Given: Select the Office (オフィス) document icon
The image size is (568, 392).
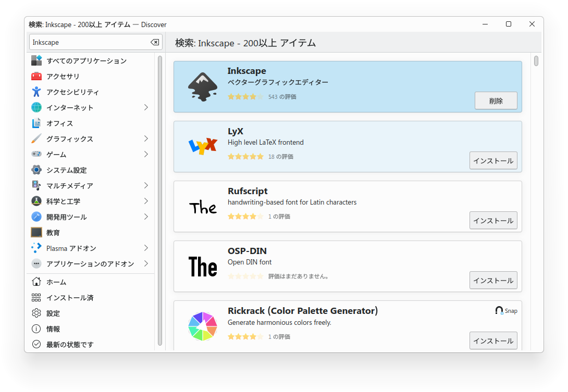Looking at the screenshot, I should (36, 123).
